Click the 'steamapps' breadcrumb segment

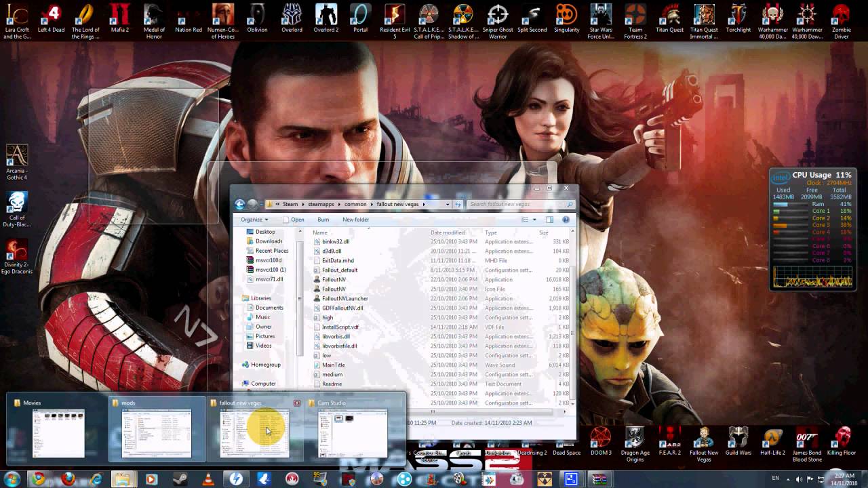321,204
